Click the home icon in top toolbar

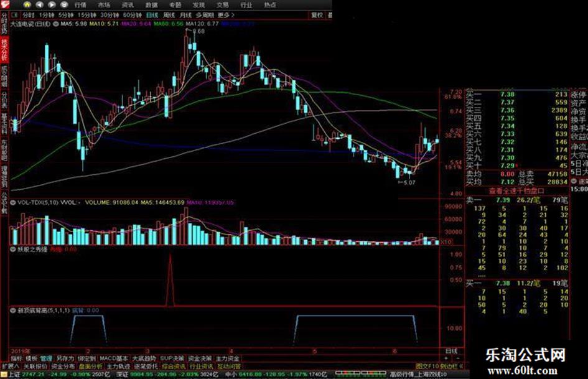click(x=27, y=5)
